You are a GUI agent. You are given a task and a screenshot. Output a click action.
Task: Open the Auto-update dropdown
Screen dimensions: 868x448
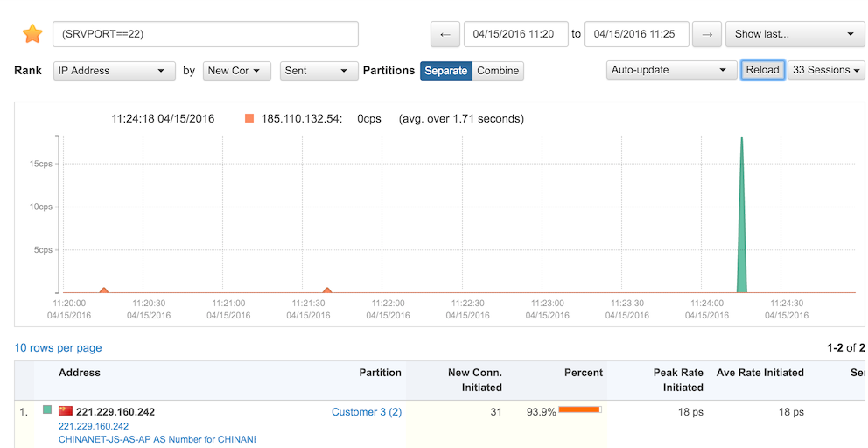click(670, 70)
